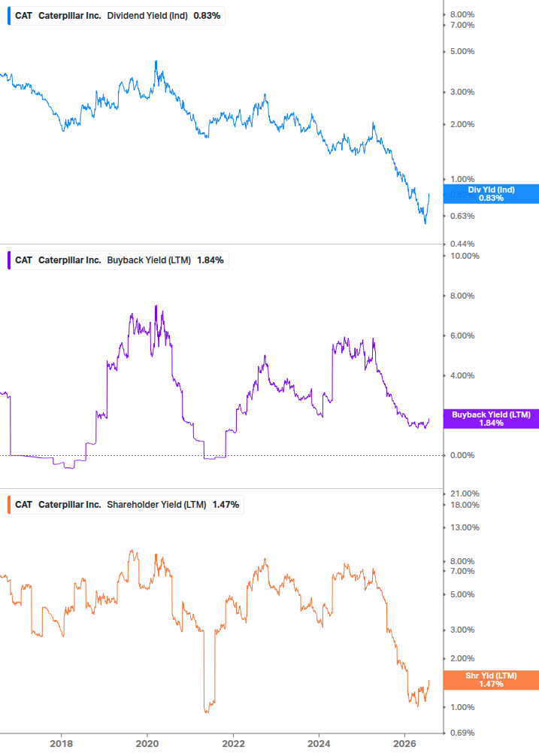Screen dimensions: 539x756
Task: Click the 1.47% value in Shareholder Yield legend
Action: tap(226, 504)
